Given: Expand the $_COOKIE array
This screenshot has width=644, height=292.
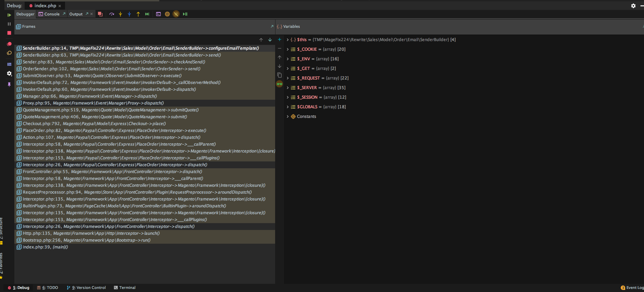Looking at the screenshot, I should click(x=287, y=49).
